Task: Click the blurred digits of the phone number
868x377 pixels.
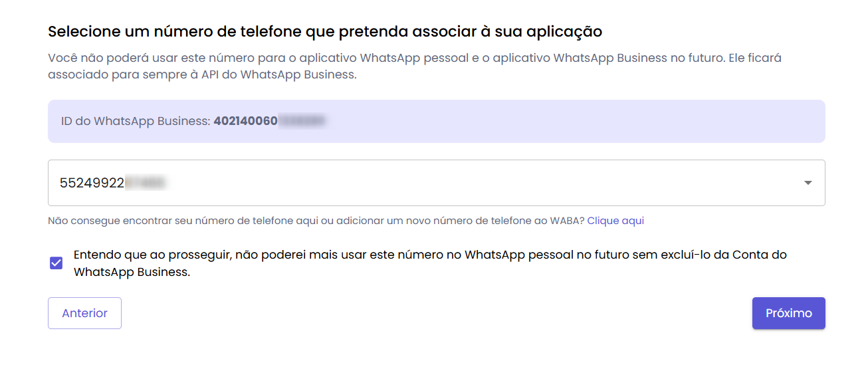Action: (145, 183)
